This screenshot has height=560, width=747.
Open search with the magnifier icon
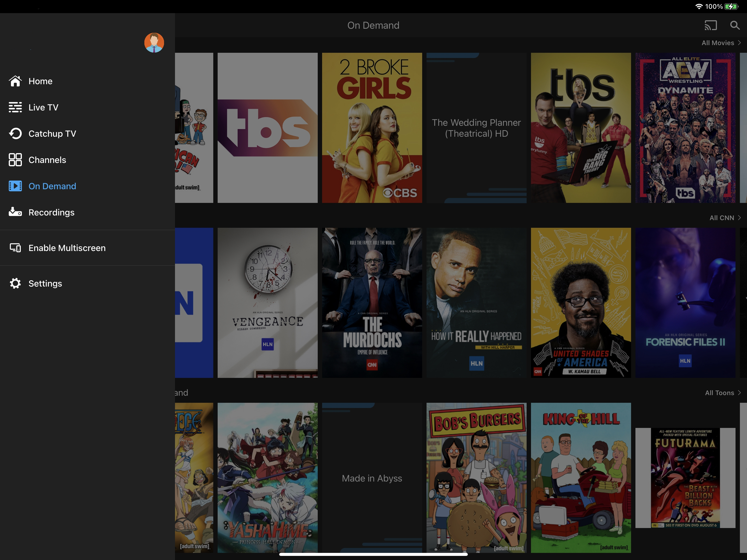[x=735, y=25]
